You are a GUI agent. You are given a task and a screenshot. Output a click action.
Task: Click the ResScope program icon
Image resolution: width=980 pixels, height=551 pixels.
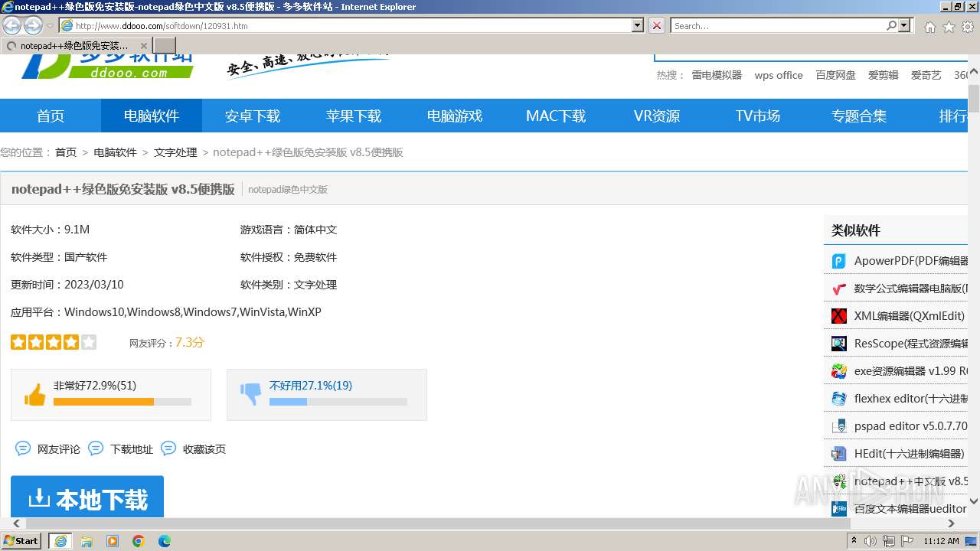pos(839,344)
